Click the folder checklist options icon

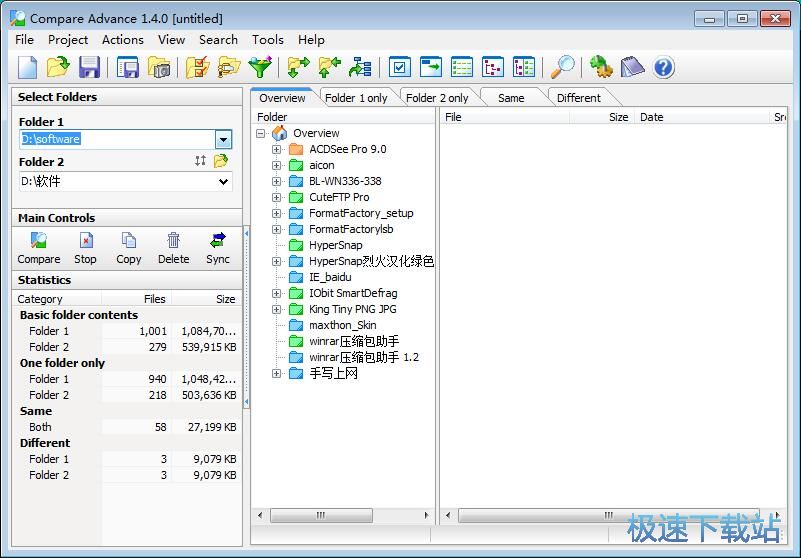coord(198,67)
